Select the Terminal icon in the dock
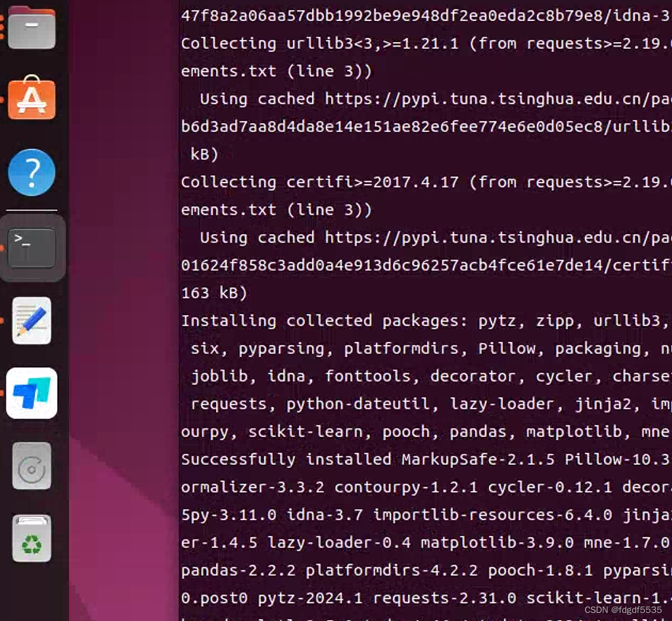Image resolution: width=672 pixels, height=621 pixels. (x=32, y=248)
